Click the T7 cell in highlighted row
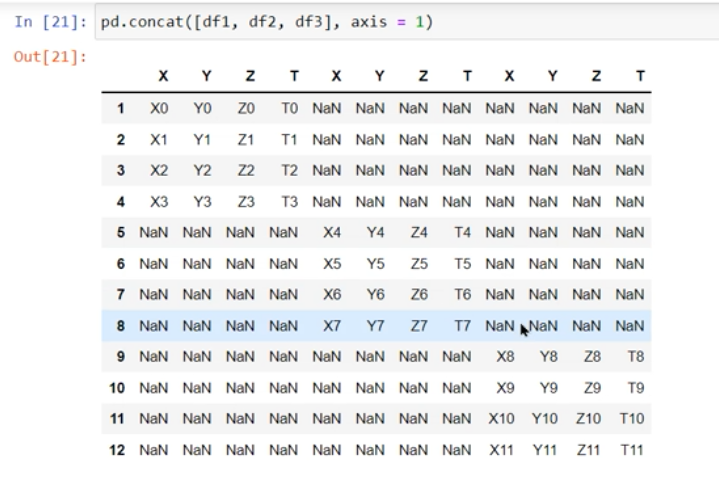Viewport: 719px width, 478px height. coord(462,325)
